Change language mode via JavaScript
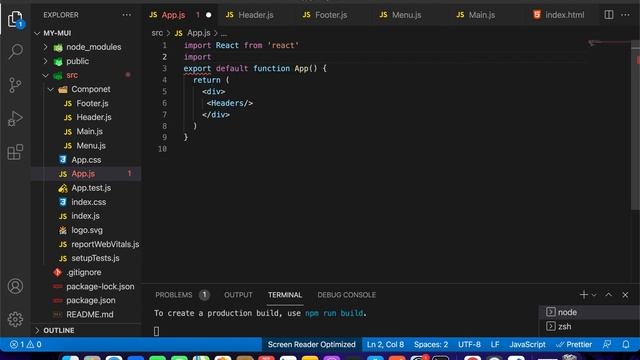This screenshot has width=640, height=360. [x=527, y=344]
